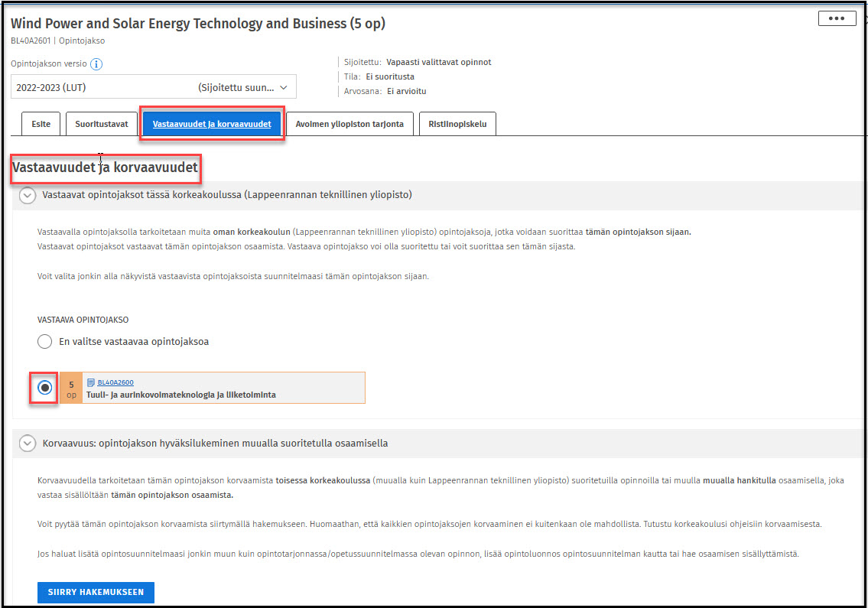
Task: Switch to the Esite tab
Action: pos(41,124)
